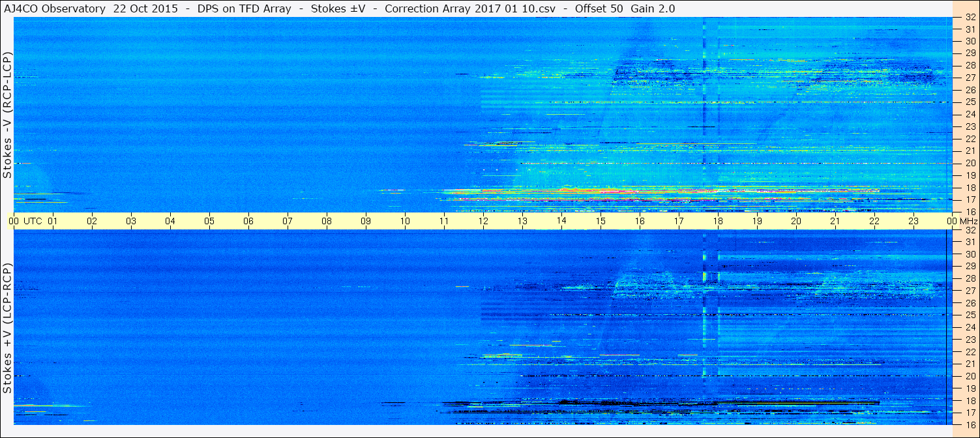
Task: Click the 18 hour tick on time axis
Action: pyautogui.click(x=718, y=221)
